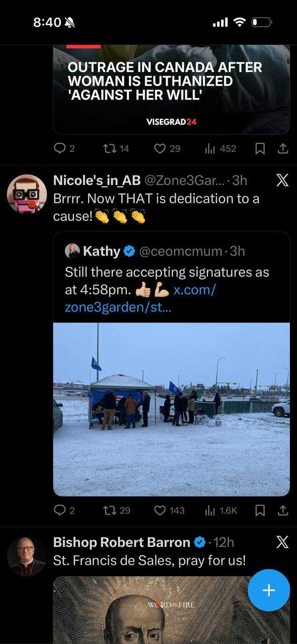Open Bishop Robert Barron's profile picture
The width and height of the screenshot is (297, 644).
(27, 556)
